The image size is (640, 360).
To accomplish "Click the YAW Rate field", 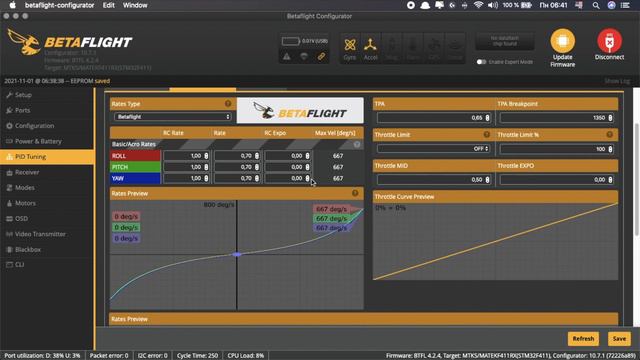I will pos(237,178).
